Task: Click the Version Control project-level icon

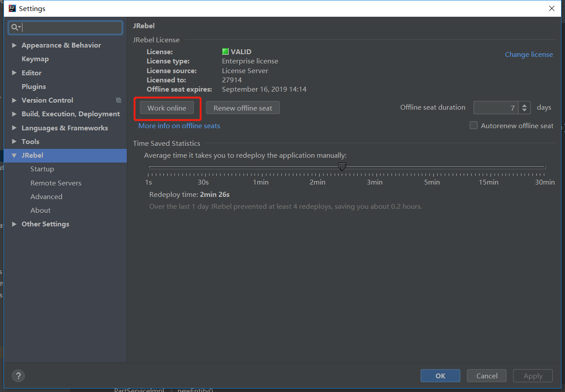Action: [x=118, y=100]
